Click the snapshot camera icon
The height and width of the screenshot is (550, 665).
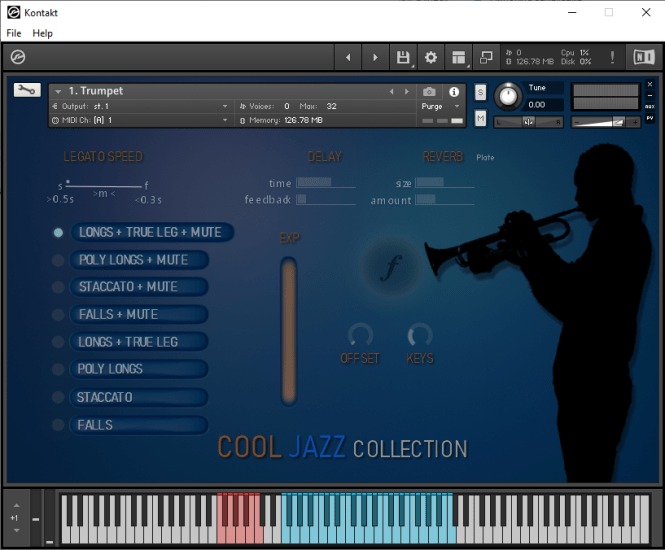(x=429, y=91)
